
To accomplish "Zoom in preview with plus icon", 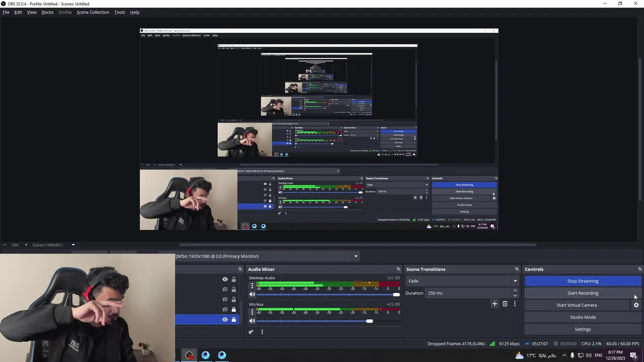I will coord(26,245).
